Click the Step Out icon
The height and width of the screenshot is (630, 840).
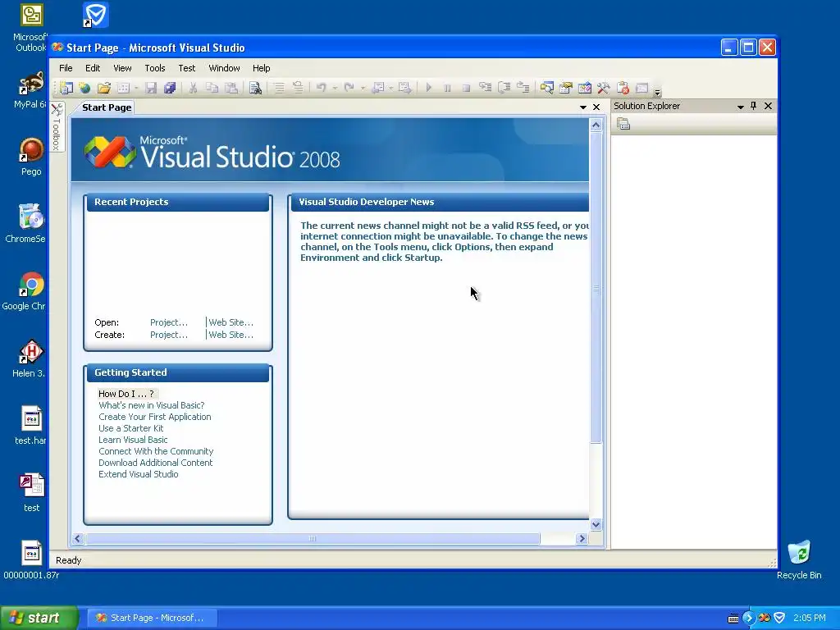tap(523, 87)
